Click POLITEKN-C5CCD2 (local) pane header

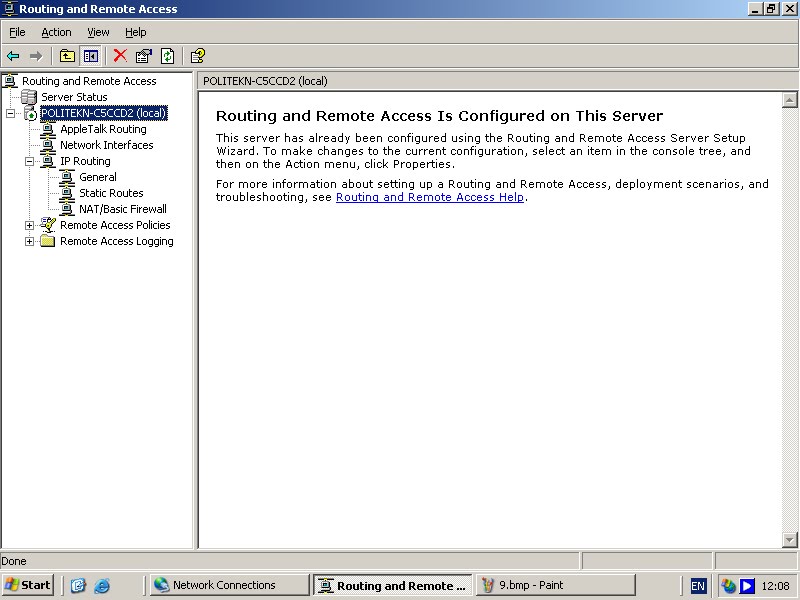[x=265, y=81]
